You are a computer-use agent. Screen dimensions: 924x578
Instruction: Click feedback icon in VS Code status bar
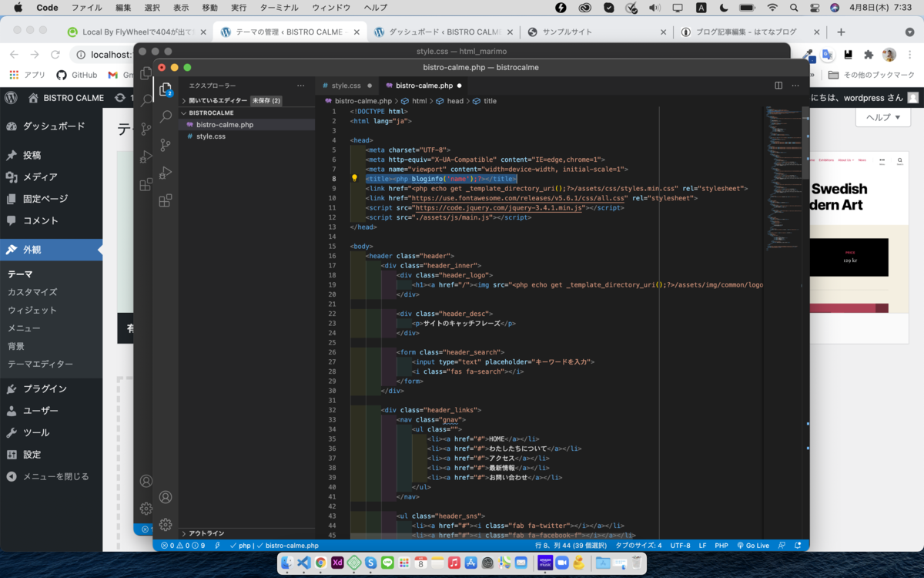click(x=782, y=545)
